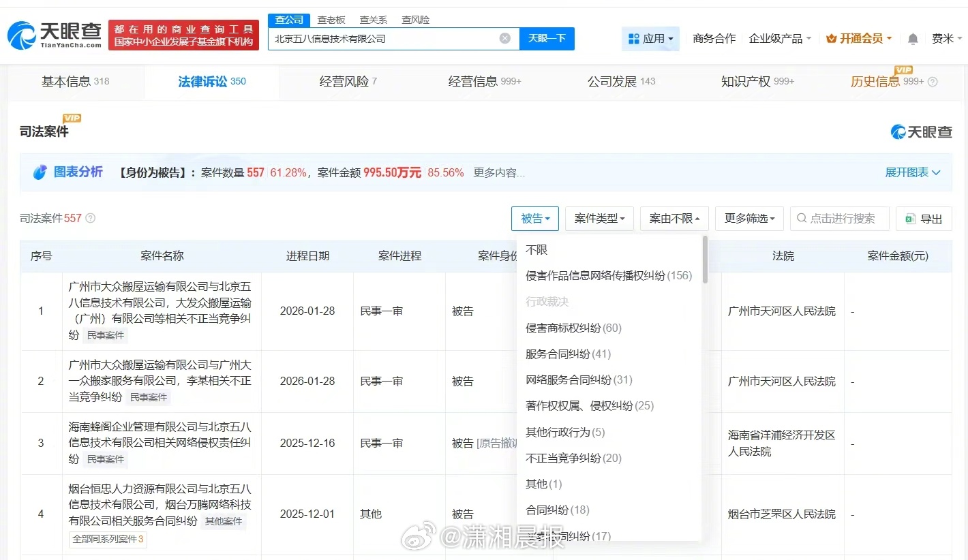Click the 开通会员 membership link

pyautogui.click(x=858, y=39)
